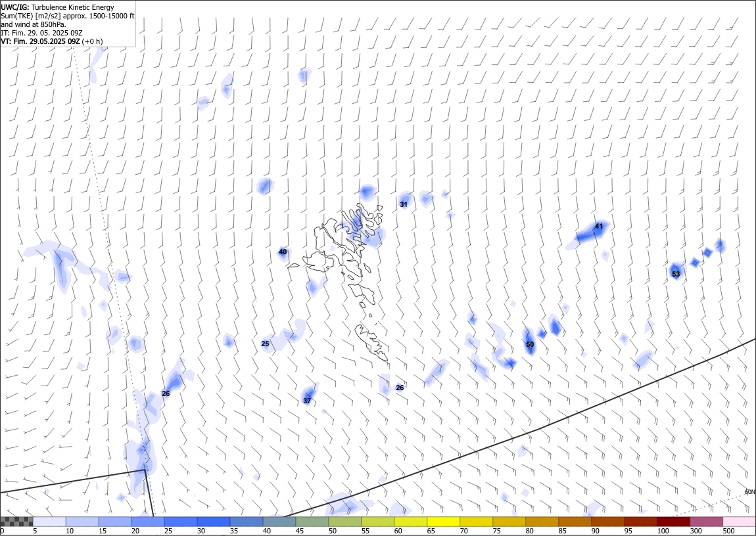Pick the bright yellow 60–65 legend swatch

pos(410,522)
